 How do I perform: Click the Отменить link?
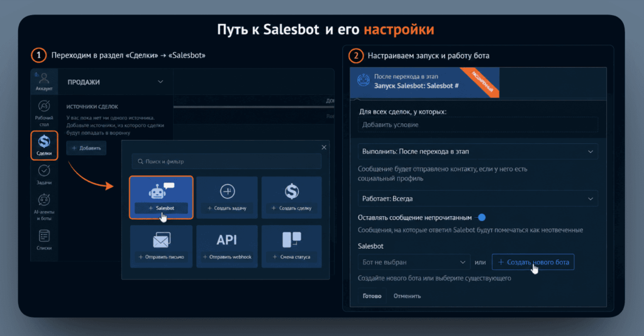point(407,296)
